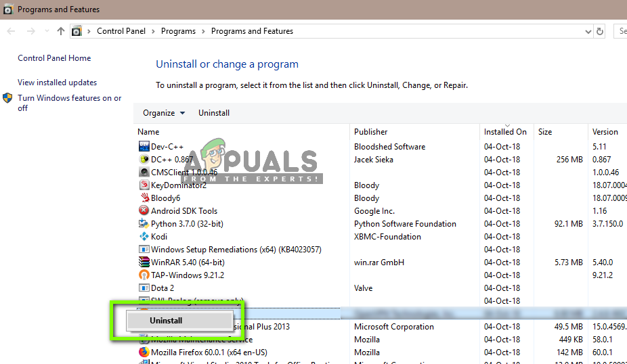Click the Windows Setup Remediations icon
The height and width of the screenshot is (364, 627).
pyautogui.click(x=144, y=250)
